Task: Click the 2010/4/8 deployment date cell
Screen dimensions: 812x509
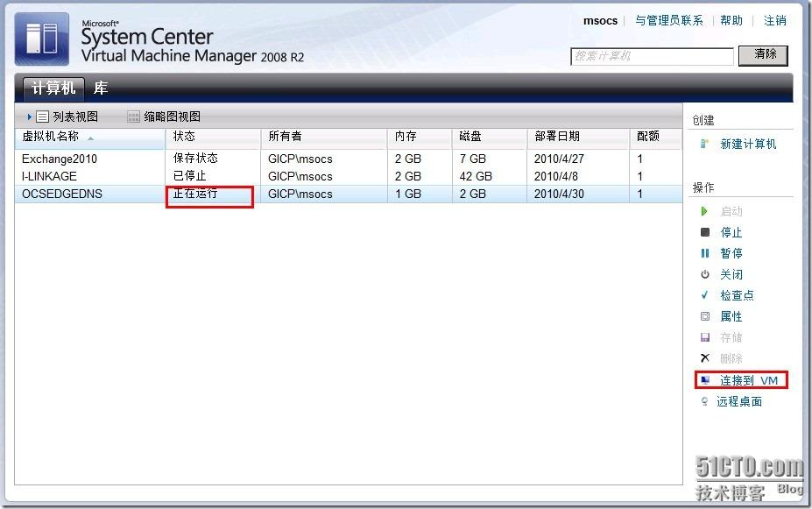Action: 555,177
